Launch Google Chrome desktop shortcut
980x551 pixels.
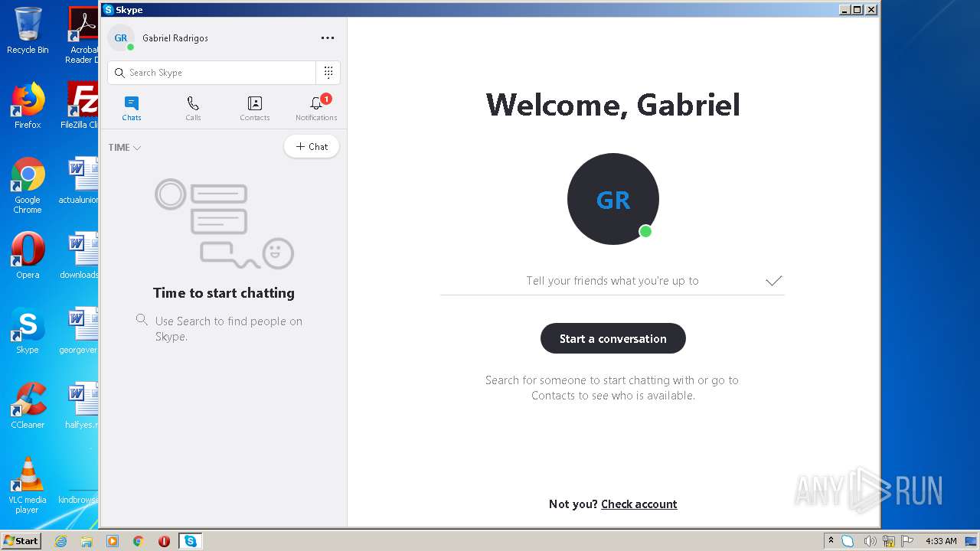pos(28,185)
